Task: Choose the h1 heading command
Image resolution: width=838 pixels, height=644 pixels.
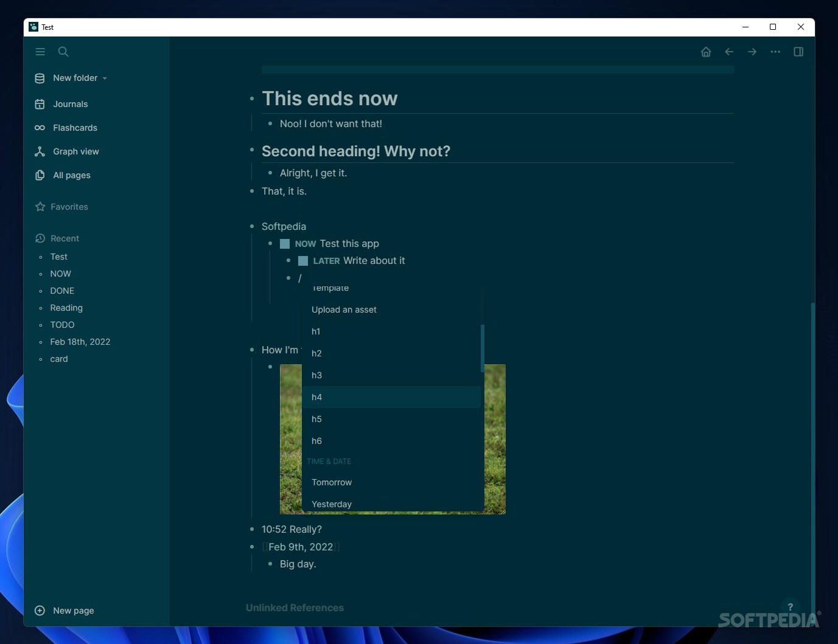Action: point(391,331)
